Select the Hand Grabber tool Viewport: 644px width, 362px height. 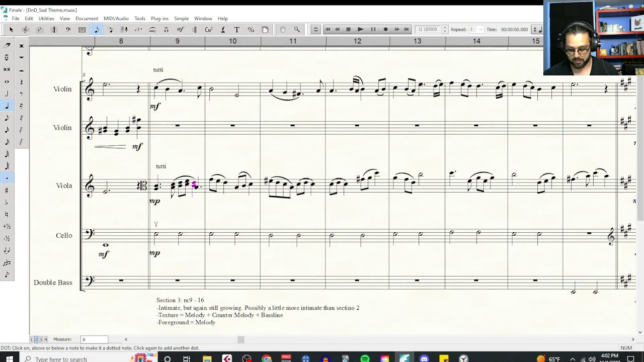point(283,30)
